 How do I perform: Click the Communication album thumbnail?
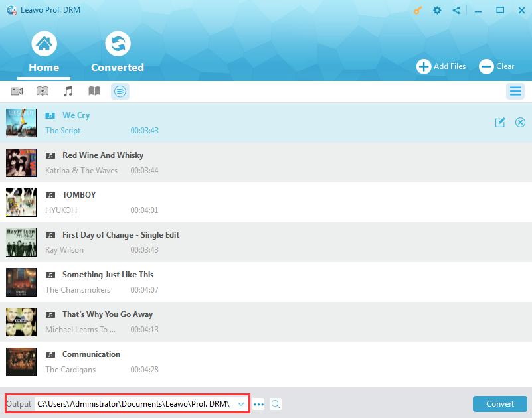tap(21, 362)
